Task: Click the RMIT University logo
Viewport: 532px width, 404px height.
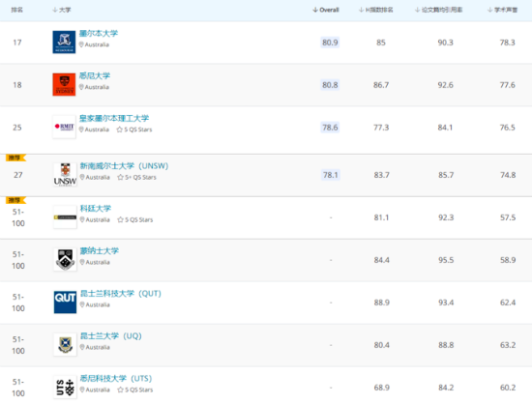Action: tap(64, 127)
